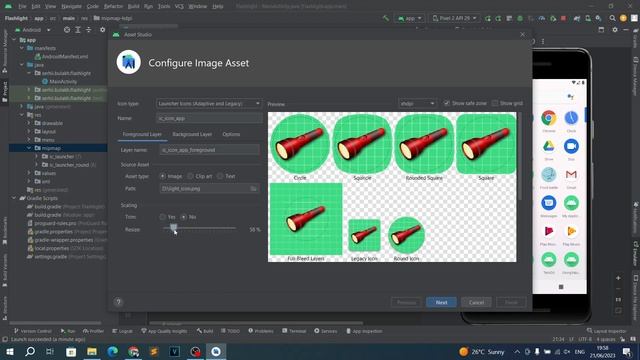The height and width of the screenshot is (360, 640).
Task: Open Microsoft Edge from the taskbar
Action: [x=112, y=351]
